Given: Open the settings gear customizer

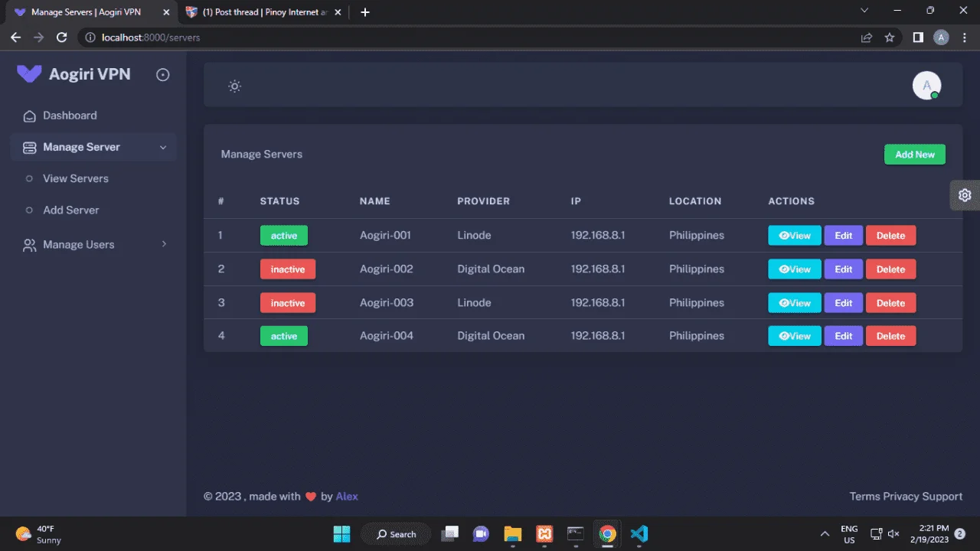Looking at the screenshot, I should (x=965, y=195).
